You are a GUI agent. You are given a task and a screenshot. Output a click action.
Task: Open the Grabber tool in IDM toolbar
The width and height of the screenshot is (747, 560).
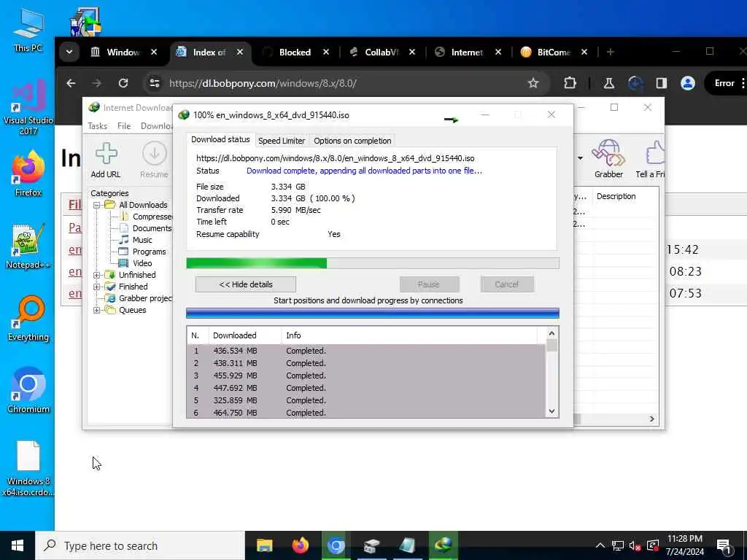(x=608, y=159)
